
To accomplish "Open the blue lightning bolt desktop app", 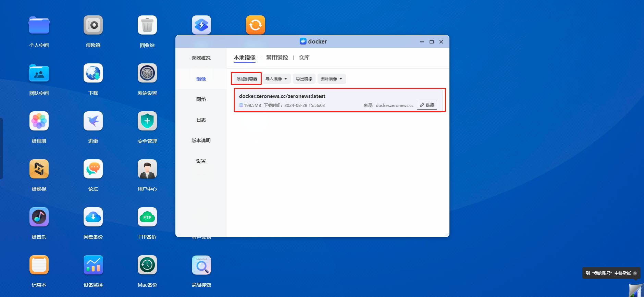I will tap(201, 25).
